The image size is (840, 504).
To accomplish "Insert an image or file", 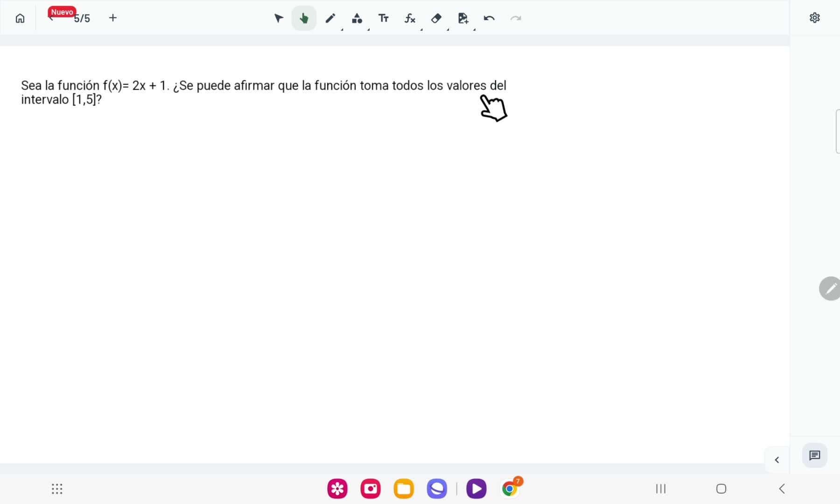I will click(x=463, y=18).
